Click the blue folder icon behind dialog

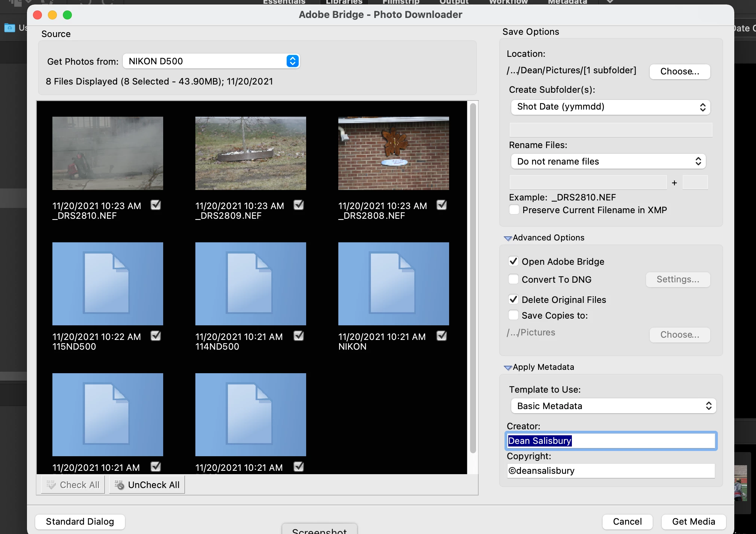tap(9, 28)
